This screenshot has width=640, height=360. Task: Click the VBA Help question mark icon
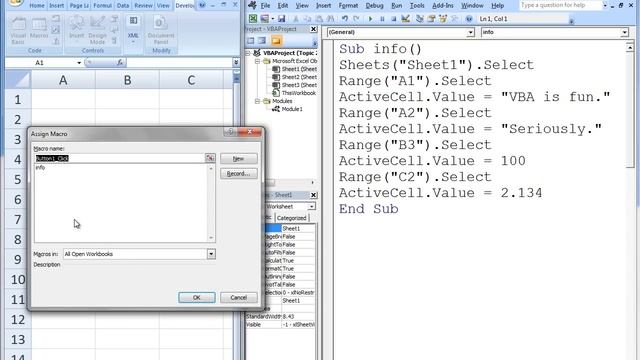(469, 19)
